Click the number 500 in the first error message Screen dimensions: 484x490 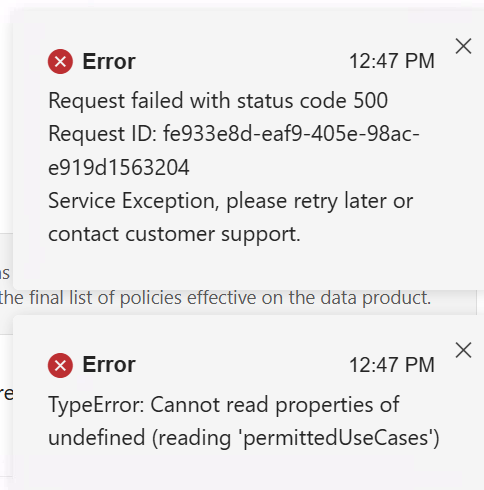click(371, 100)
